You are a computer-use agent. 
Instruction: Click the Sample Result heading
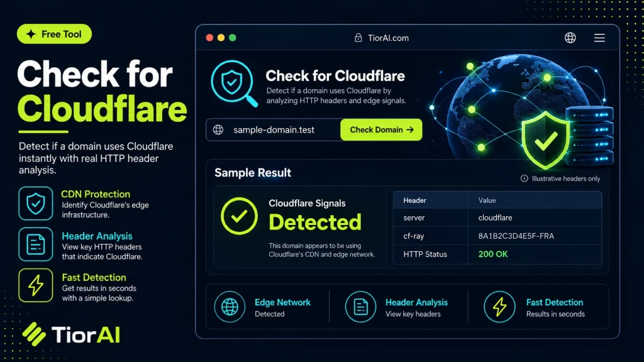(253, 173)
